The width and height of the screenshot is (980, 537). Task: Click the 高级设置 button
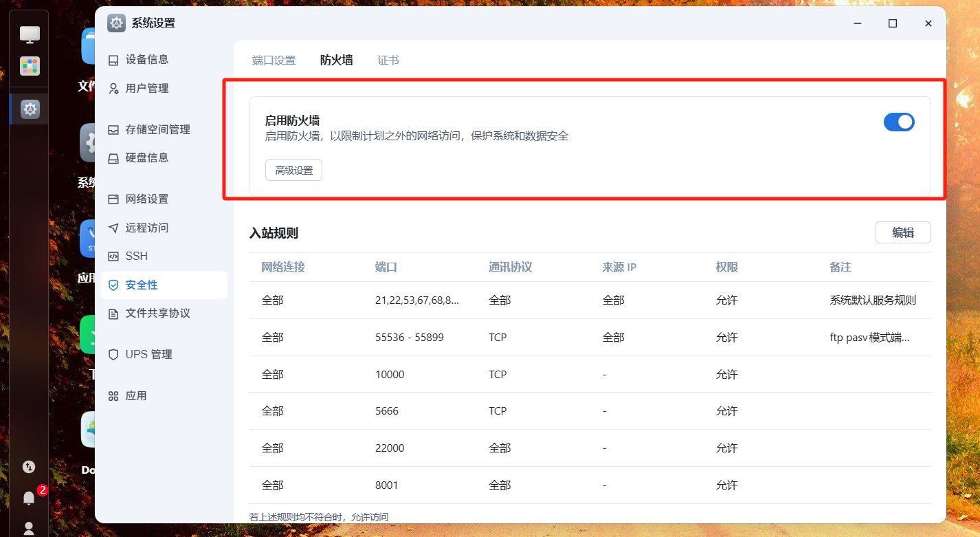pyautogui.click(x=293, y=170)
